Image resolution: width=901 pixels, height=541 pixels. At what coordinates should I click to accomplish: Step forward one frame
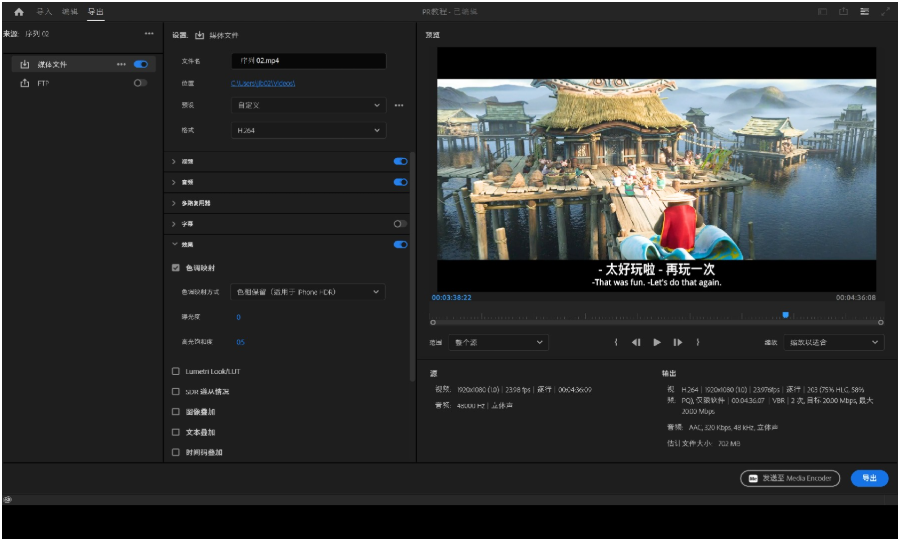(x=677, y=343)
